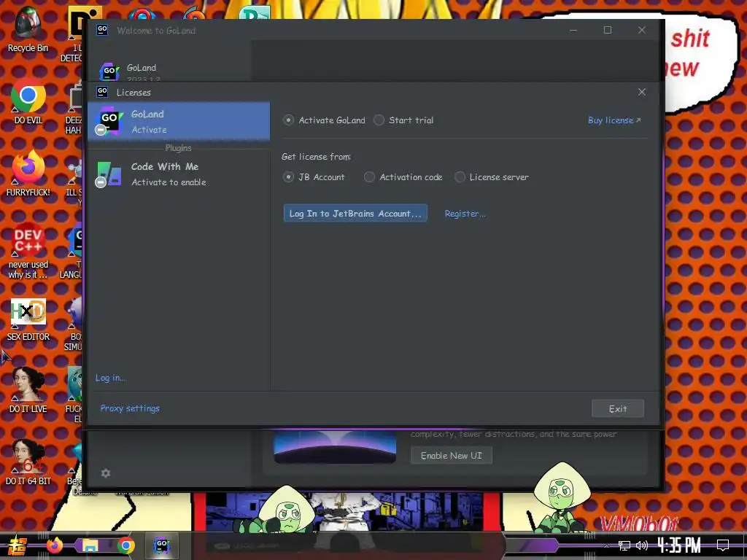Click the Exit button
The image size is (747, 560).
[x=618, y=408]
